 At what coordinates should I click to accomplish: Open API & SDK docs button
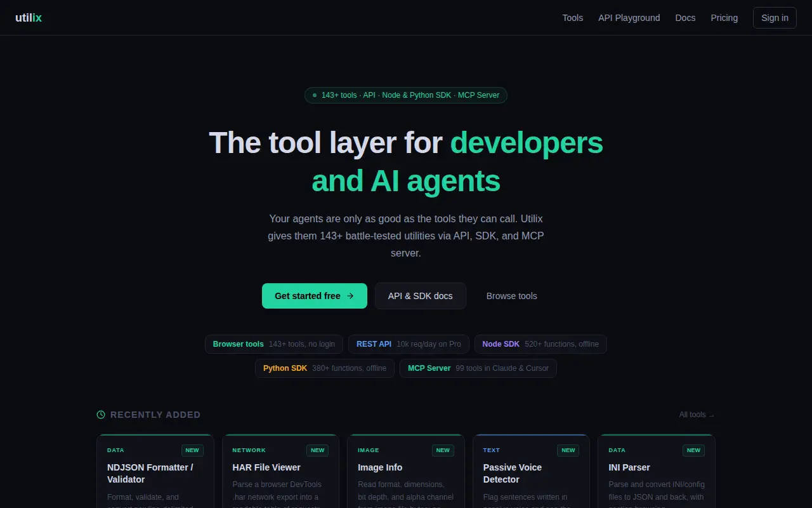[x=421, y=296]
